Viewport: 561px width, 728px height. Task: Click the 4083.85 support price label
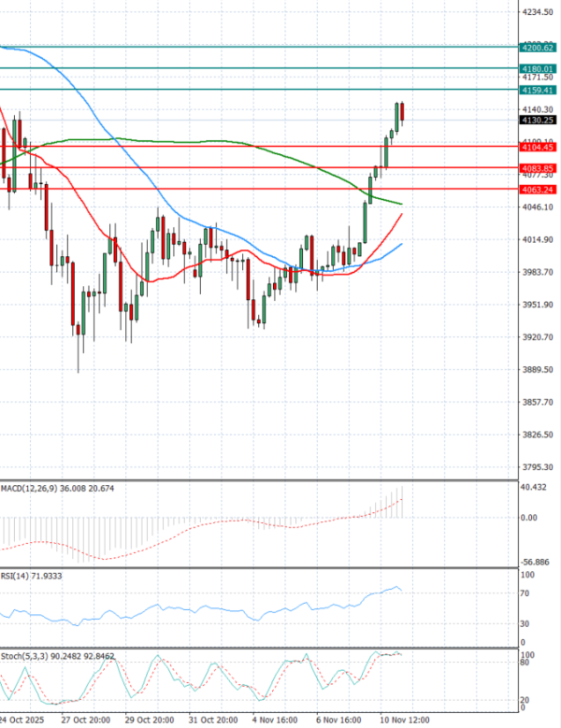pos(539,167)
